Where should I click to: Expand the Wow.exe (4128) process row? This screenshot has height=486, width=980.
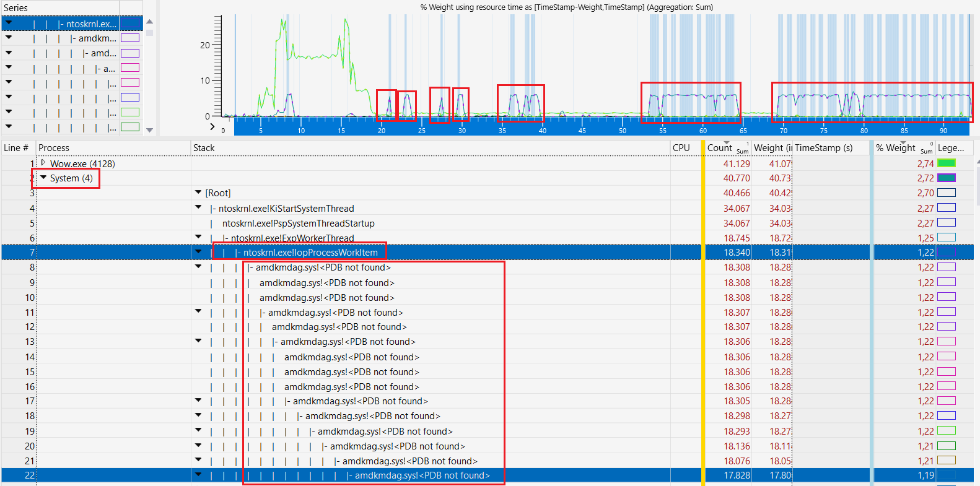(x=43, y=163)
